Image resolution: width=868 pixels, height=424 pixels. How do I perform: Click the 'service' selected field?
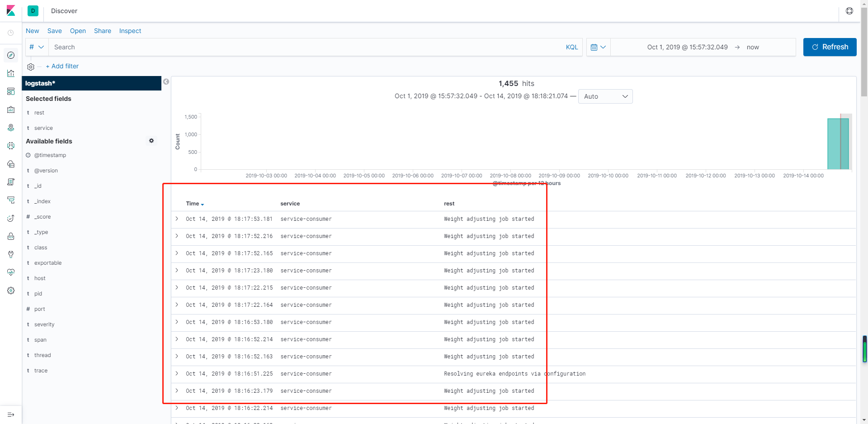43,128
